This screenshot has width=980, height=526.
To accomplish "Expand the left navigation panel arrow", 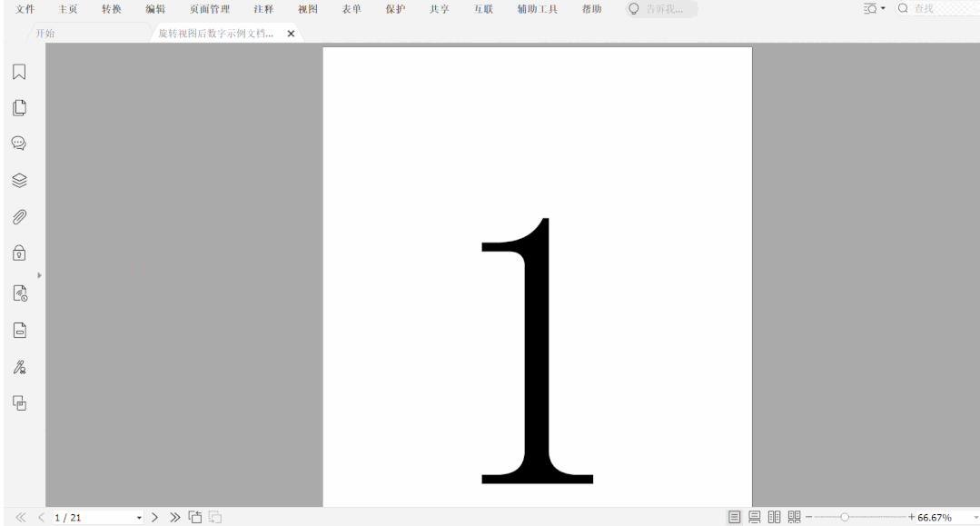I will (x=39, y=274).
